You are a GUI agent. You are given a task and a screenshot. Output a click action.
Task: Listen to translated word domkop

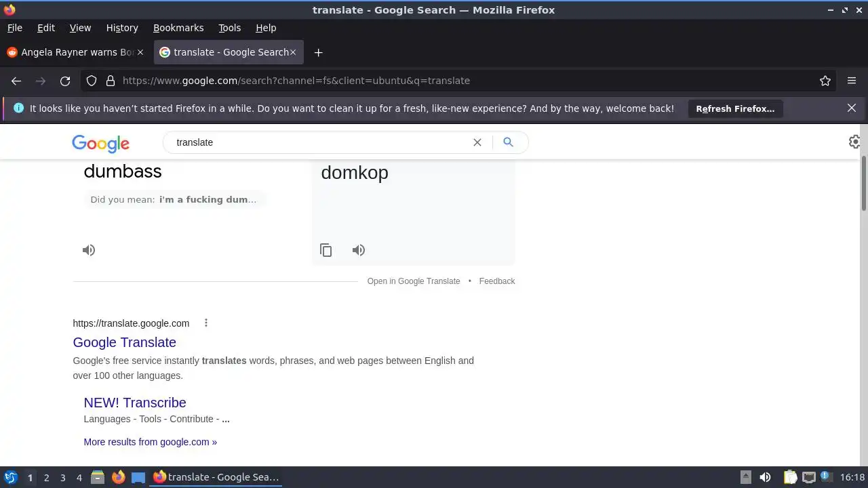[359, 250]
